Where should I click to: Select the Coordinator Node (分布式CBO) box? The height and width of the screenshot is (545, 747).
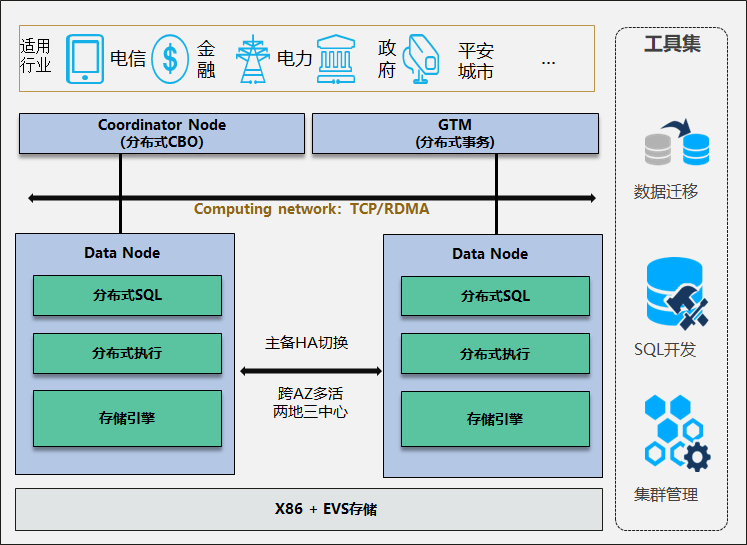click(x=162, y=133)
